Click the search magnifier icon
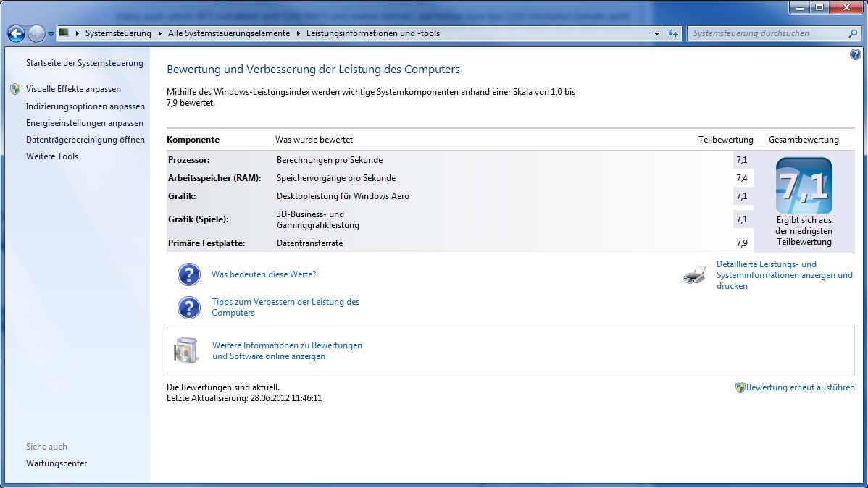The width and height of the screenshot is (868, 488). (853, 33)
